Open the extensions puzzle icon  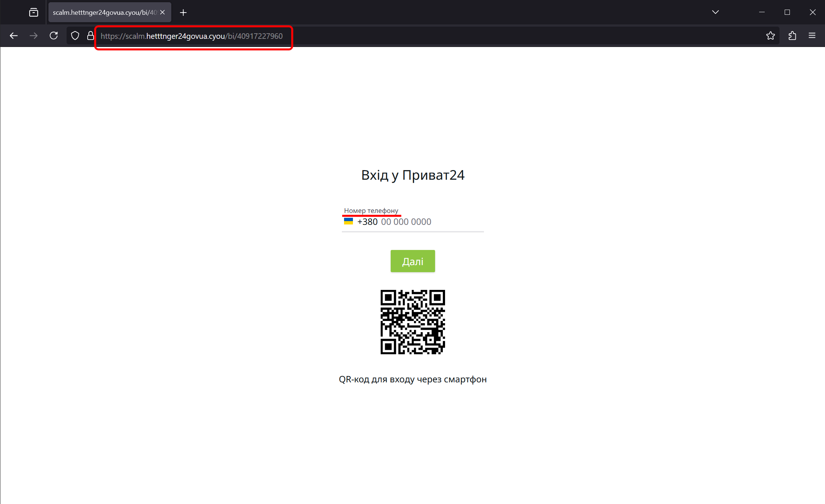[x=792, y=36]
